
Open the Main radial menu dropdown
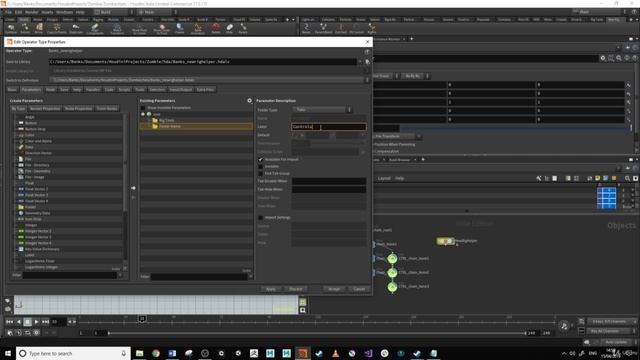157,12
